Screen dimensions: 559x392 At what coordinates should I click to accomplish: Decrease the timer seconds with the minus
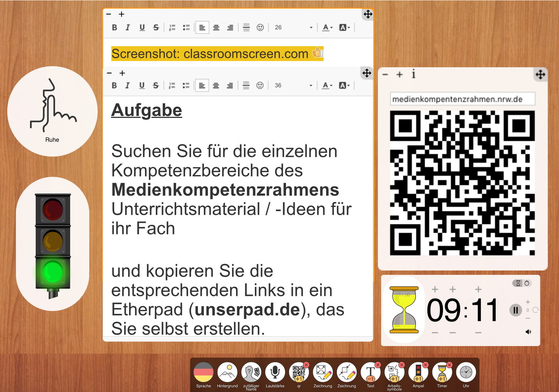478,332
